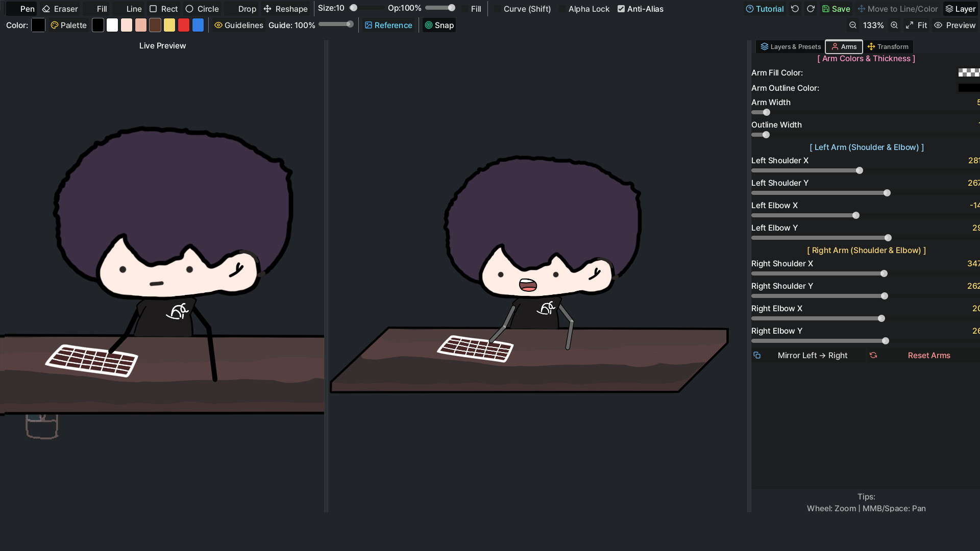Switch to the Layers & Presets tab
980x551 pixels.
coord(790,46)
